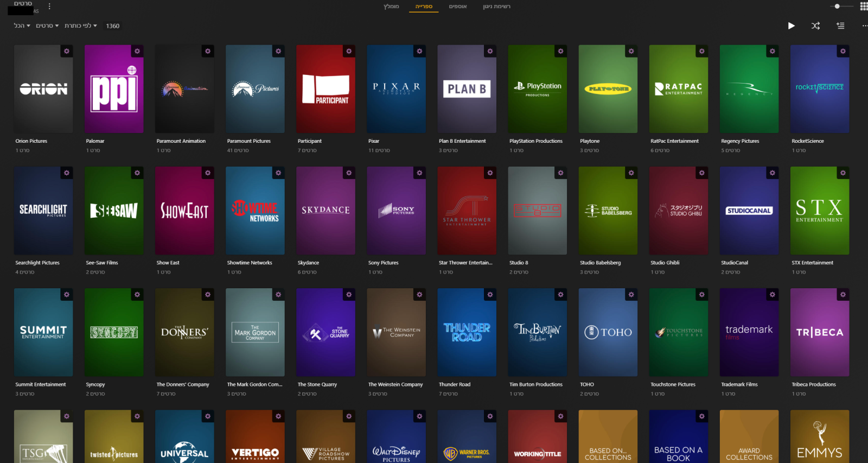Click the badge icon on Showtime Networks poster
Screen dimensions: 868x463
point(278,173)
